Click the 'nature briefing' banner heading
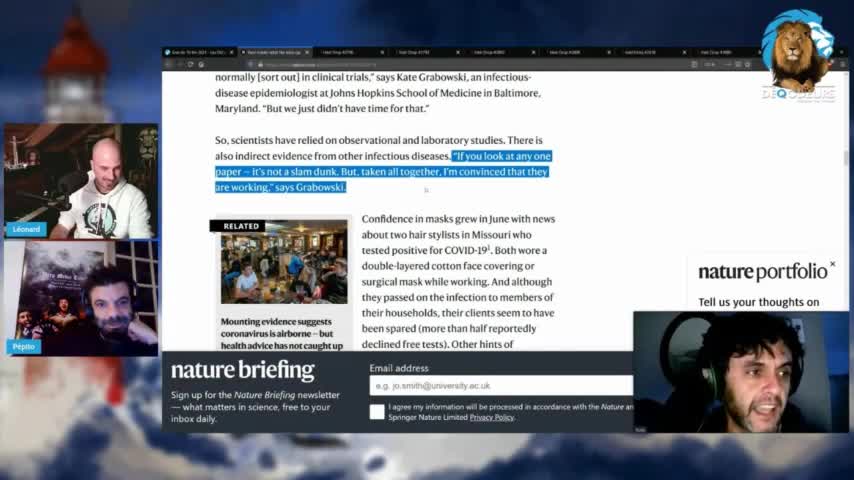854x480 pixels. (x=243, y=370)
